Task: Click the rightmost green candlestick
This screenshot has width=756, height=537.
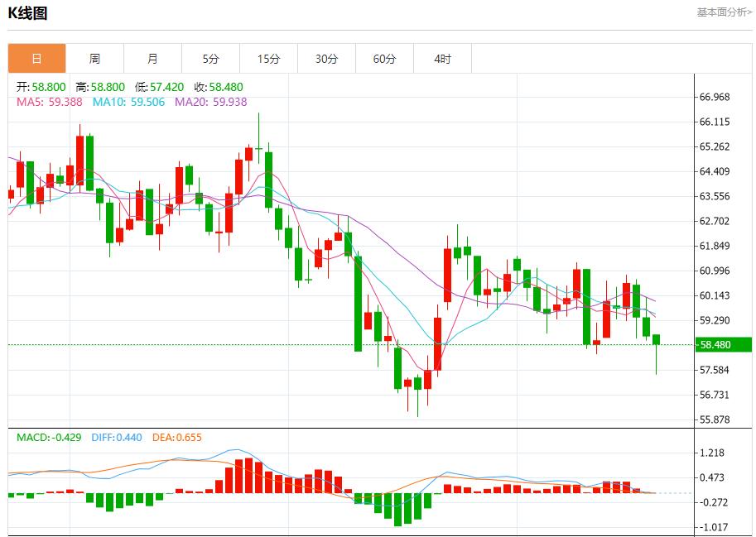Action: tap(657, 340)
